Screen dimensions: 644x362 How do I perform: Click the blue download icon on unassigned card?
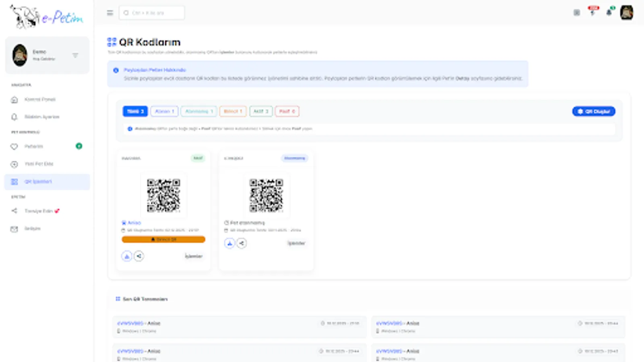tap(229, 243)
